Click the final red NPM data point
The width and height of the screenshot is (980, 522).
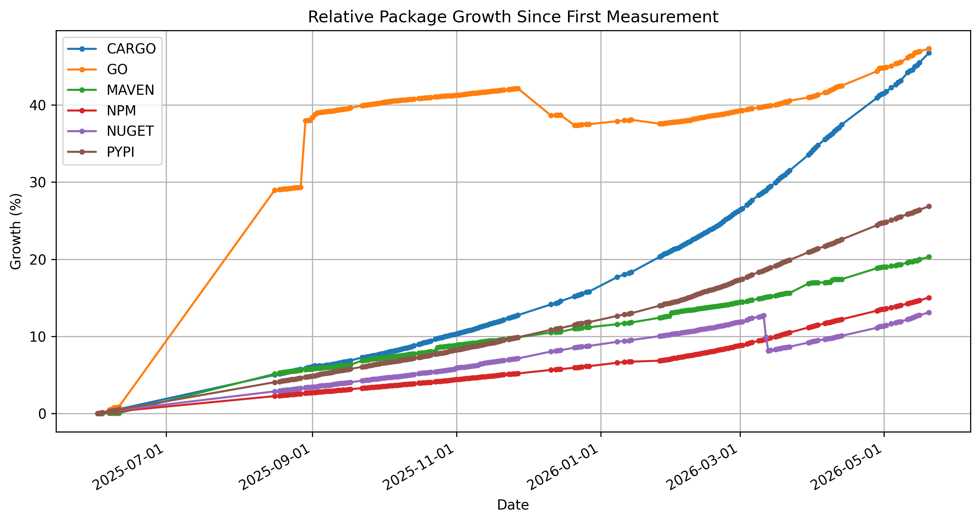[929, 298]
